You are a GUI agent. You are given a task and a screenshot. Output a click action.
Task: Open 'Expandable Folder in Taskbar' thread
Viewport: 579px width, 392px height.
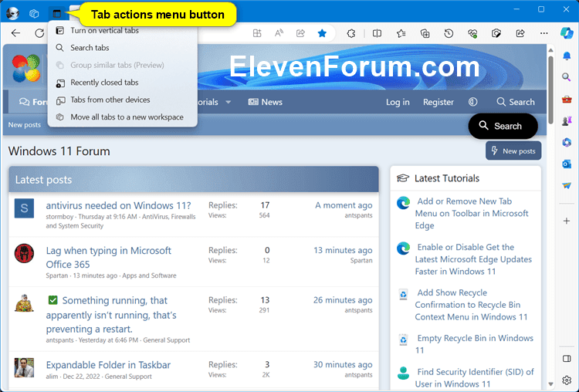pos(108,365)
